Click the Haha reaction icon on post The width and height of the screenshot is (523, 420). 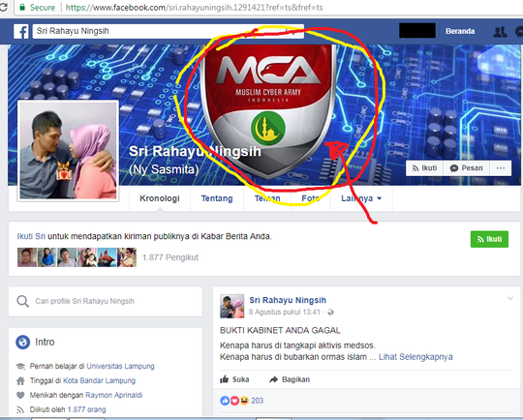pyautogui.click(x=244, y=401)
